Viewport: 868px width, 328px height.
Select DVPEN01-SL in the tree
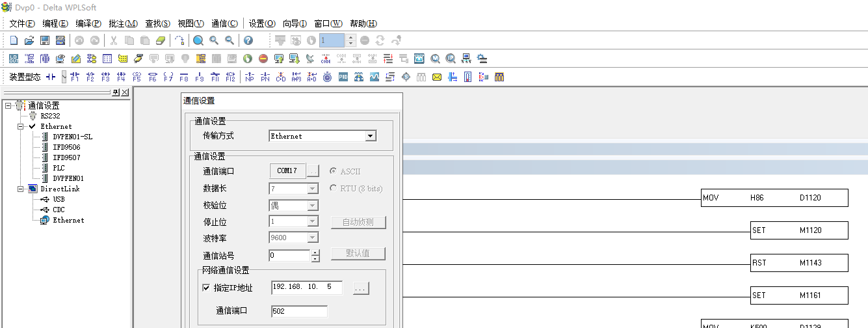(x=72, y=137)
